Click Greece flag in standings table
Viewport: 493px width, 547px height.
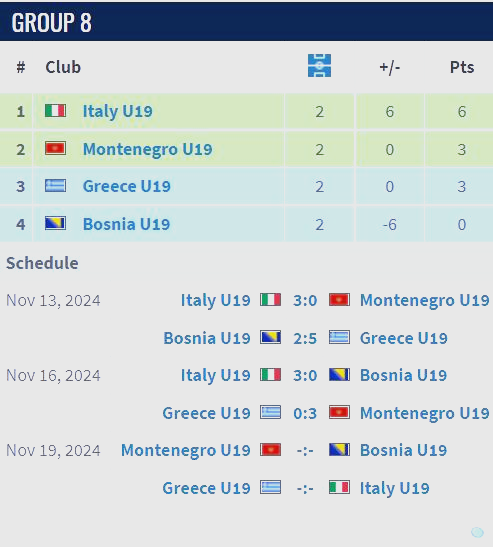(55, 186)
